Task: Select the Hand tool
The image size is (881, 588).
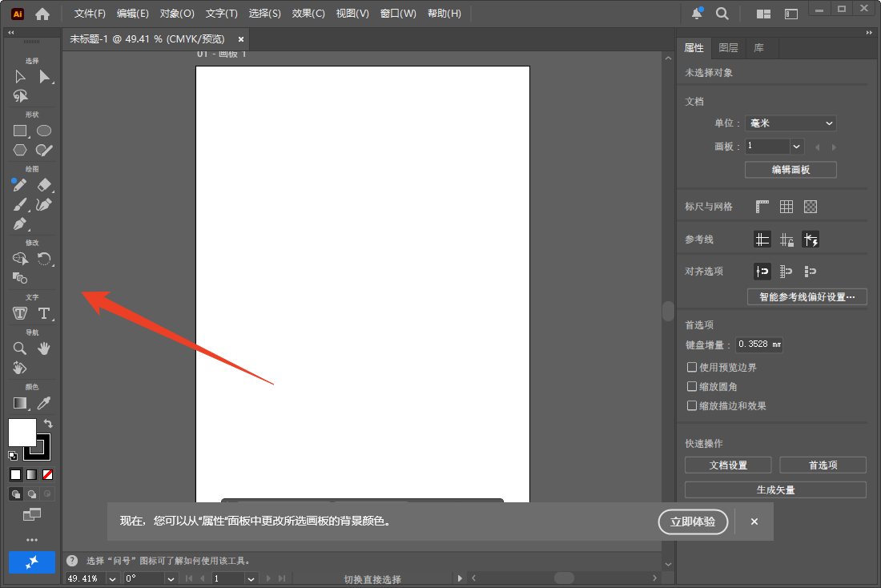Action: [x=44, y=348]
